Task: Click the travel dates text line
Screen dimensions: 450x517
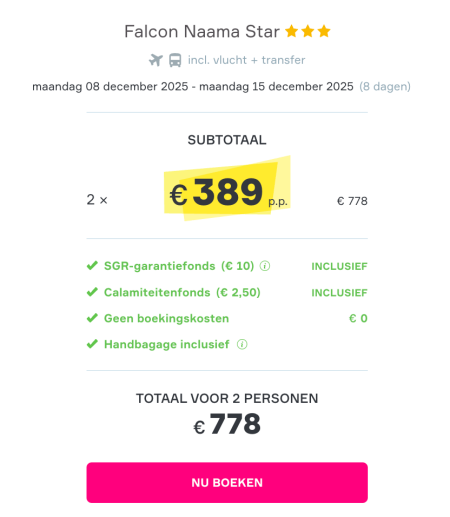Action: click(x=193, y=87)
